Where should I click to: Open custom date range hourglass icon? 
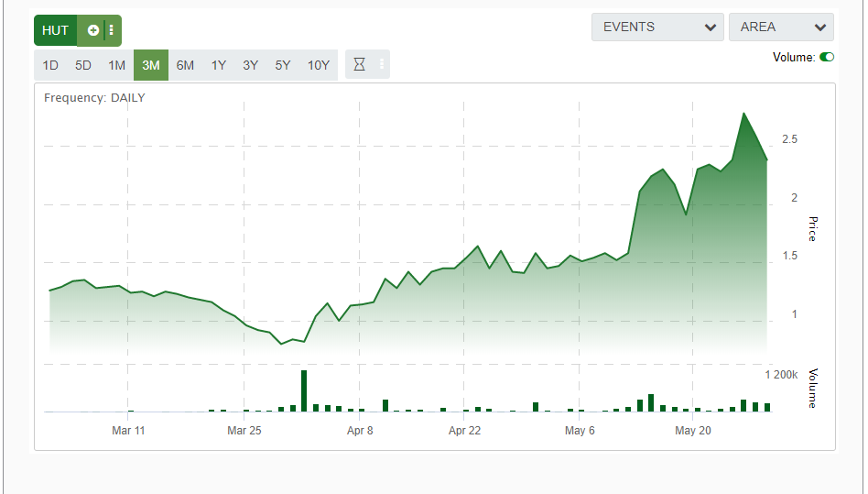point(359,64)
